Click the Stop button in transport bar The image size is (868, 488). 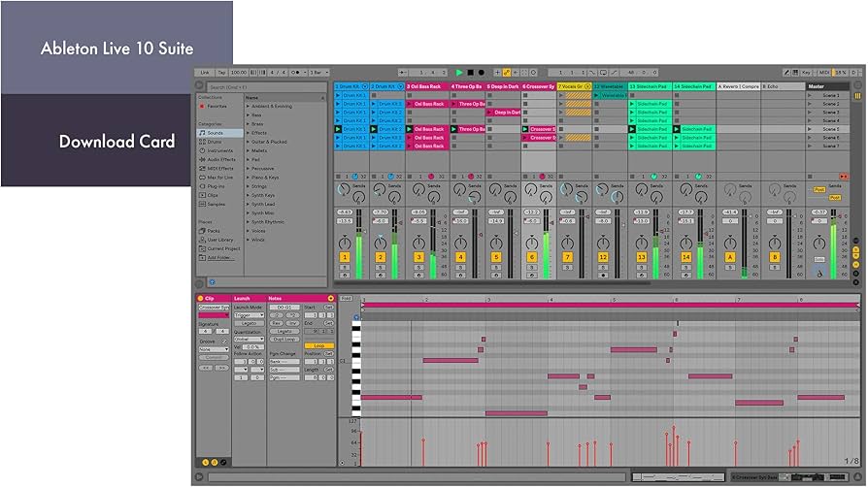tap(470, 72)
